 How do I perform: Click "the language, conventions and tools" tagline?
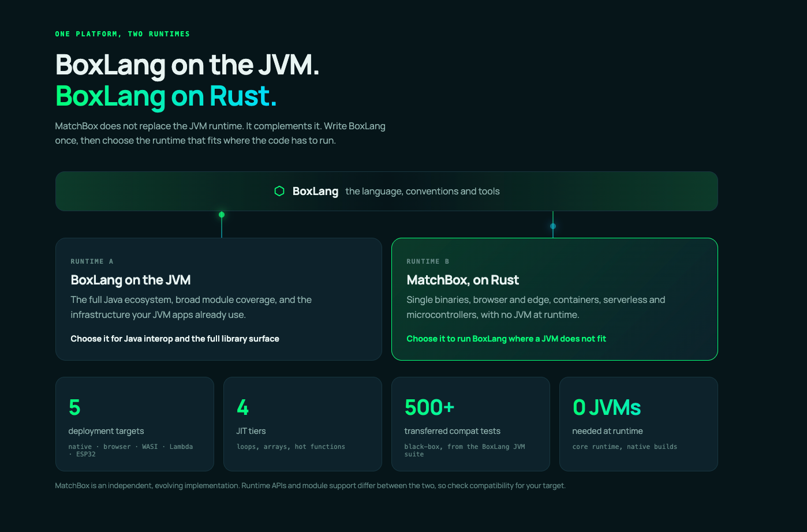click(x=423, y=191)
